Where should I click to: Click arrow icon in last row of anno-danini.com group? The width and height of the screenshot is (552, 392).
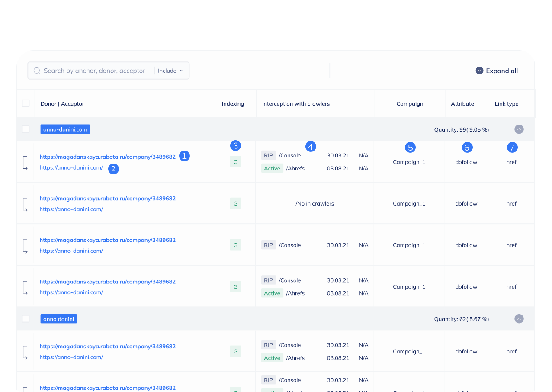pyautogui.click(x=25, y=288)
